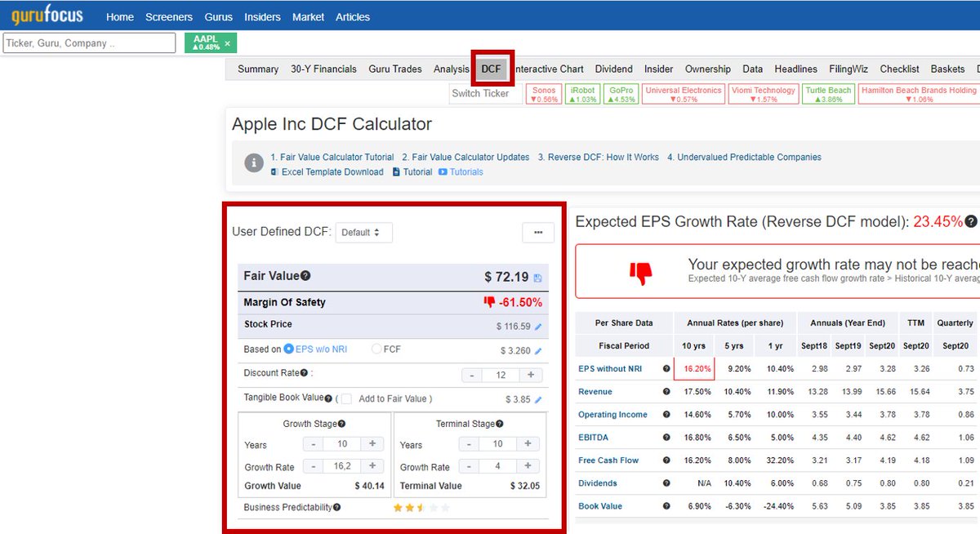Open the Screeners menu
Viewport: 980px width, 534px height.
[169, 16]
